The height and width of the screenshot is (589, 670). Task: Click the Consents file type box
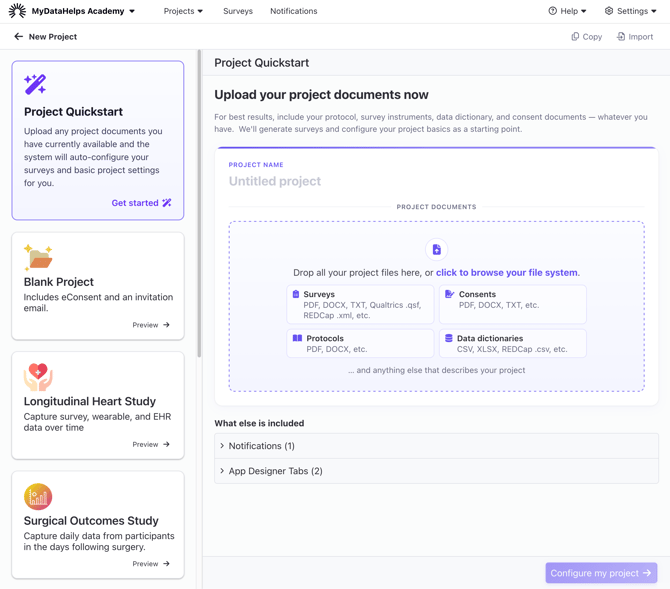[513, 304]
